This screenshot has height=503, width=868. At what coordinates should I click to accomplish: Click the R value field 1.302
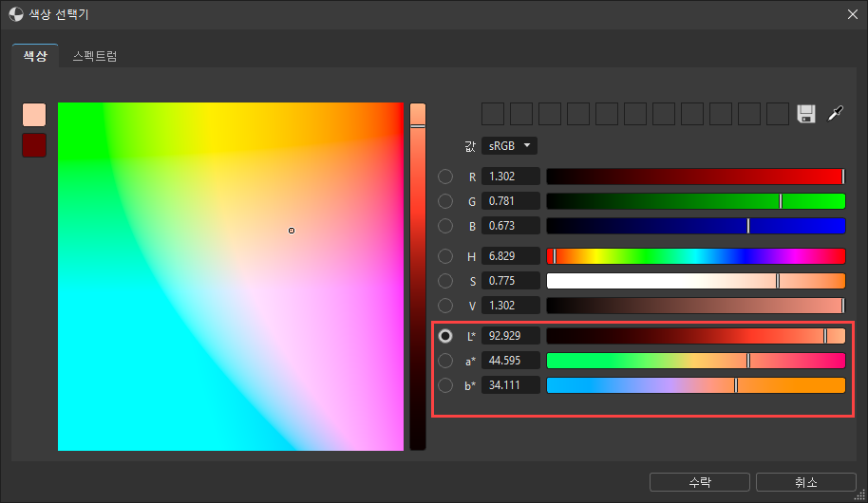(510, 177)
